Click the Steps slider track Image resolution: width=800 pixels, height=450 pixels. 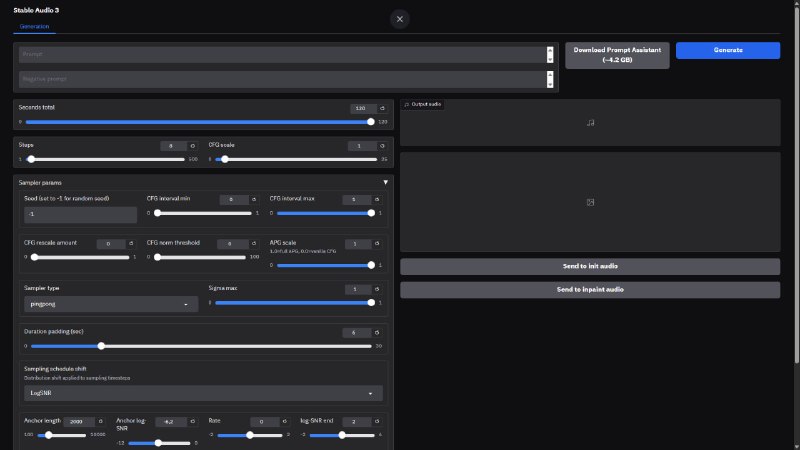(105, 160)
